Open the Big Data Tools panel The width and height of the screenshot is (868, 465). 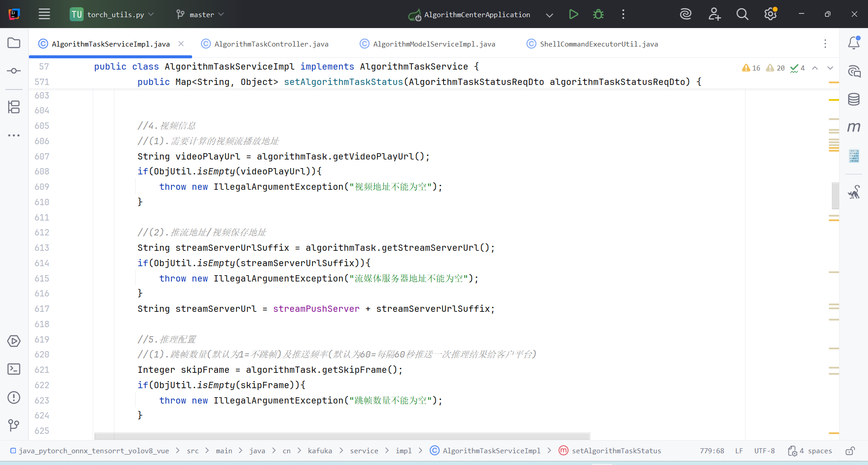pos(854,156)
